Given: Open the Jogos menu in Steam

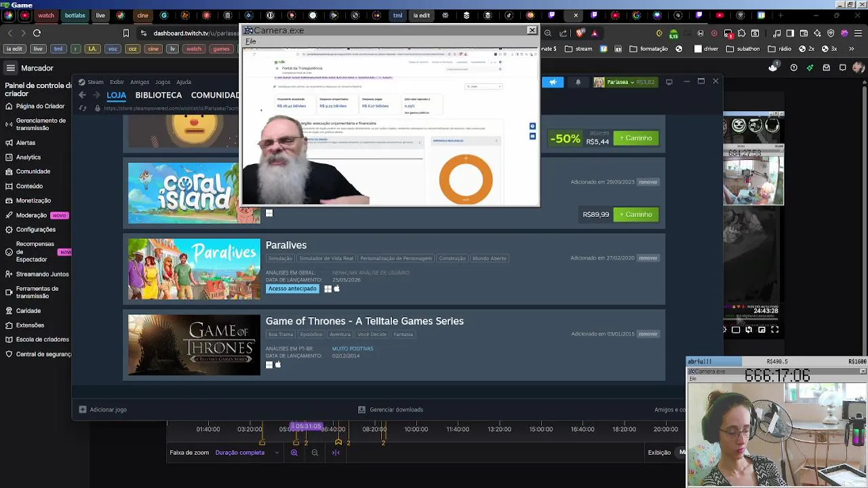Looking at the screenshot, I should [163, 82].
